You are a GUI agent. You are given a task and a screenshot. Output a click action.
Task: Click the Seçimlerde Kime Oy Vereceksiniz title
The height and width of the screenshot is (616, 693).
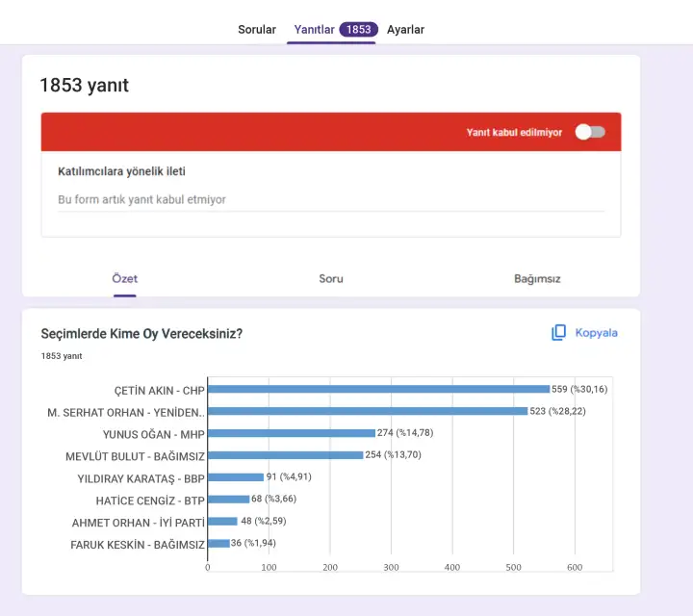click(x=141, y=334)
